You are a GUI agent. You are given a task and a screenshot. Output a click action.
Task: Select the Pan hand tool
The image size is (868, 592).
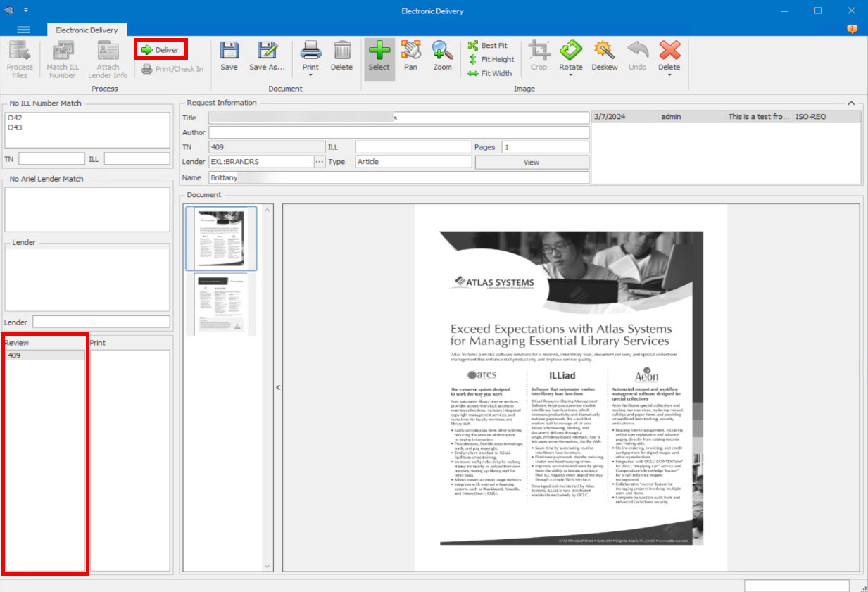(410, 51)
